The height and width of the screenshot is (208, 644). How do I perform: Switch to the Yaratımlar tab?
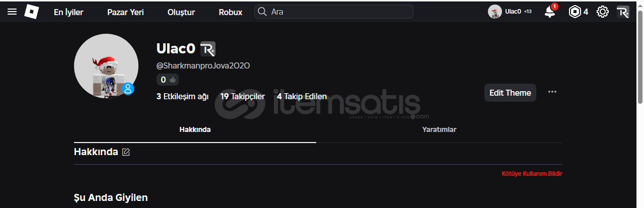[x=439, y=129]
